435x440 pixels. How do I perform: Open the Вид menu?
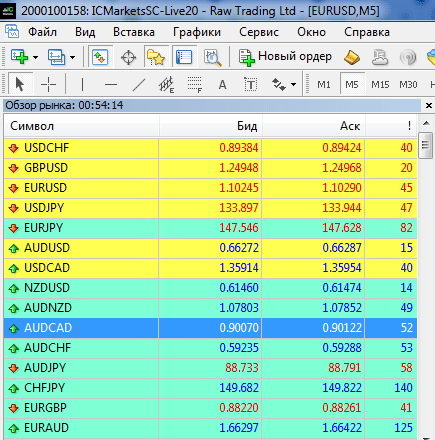(85, 32)
